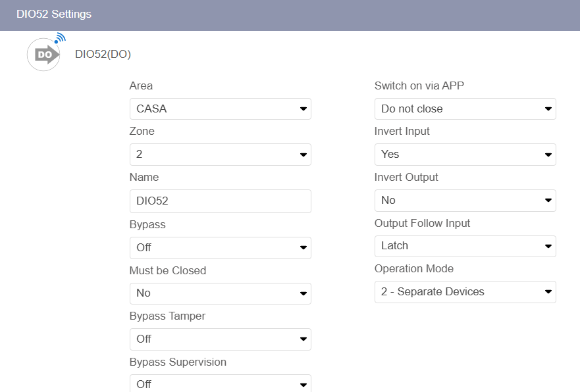Expand the Bypass Tamper dropdown
This screenshot has height=392, width=580.
coord(220,339)
